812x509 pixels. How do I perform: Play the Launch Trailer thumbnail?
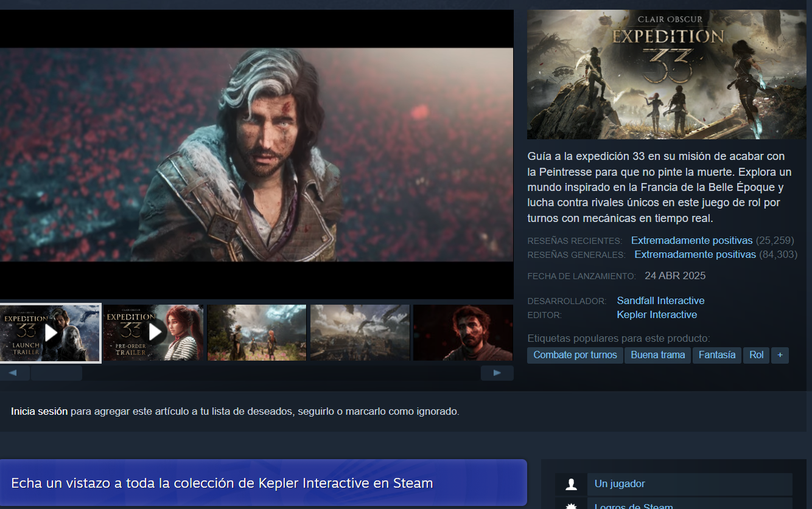tap(51, 333)
